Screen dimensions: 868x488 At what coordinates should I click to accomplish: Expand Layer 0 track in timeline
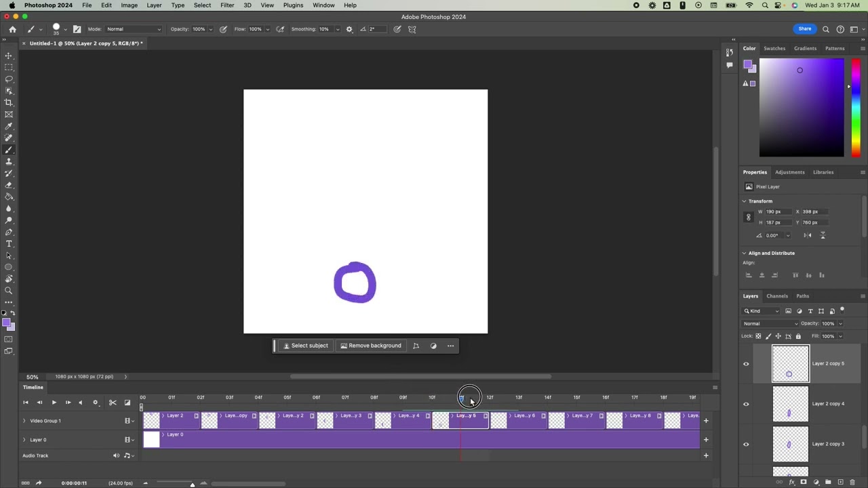click(24, 440)
